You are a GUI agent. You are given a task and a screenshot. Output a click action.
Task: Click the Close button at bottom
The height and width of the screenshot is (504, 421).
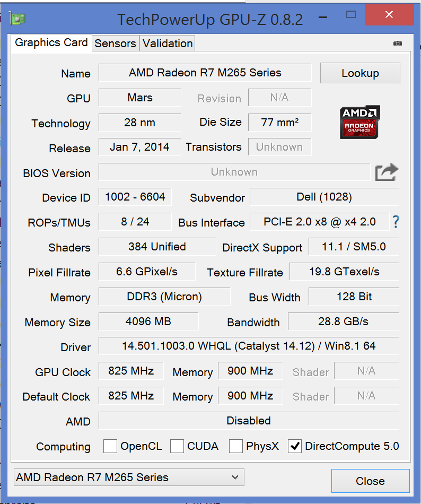[x=370, y=481]
